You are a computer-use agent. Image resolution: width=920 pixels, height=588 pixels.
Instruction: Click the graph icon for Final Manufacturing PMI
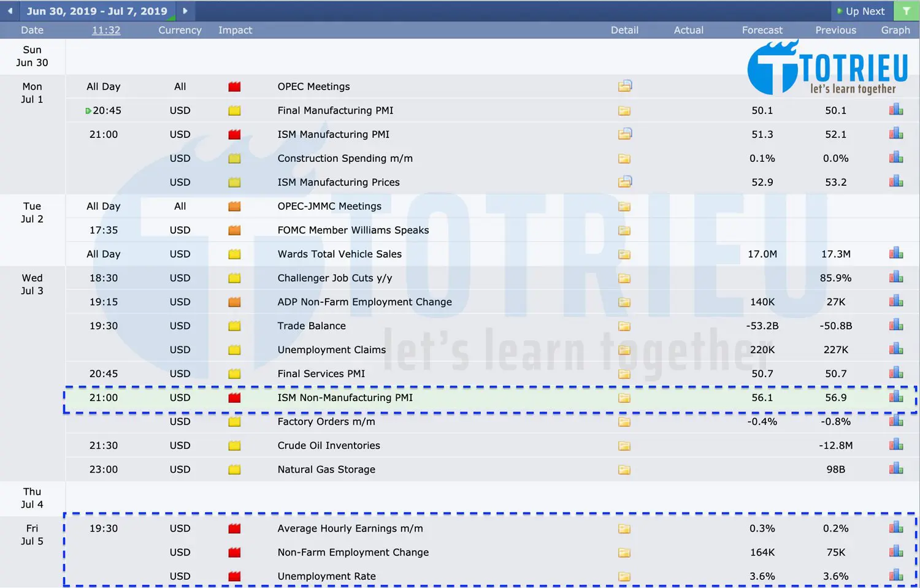click(x=895, y=109)
